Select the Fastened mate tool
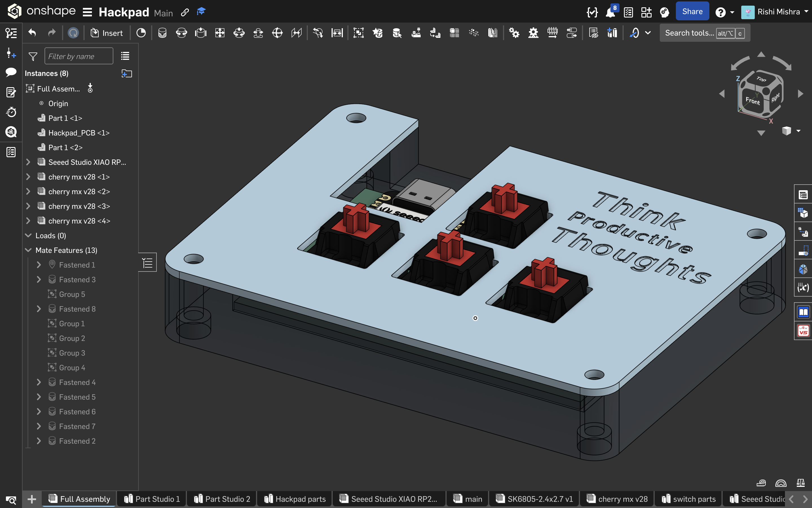 click(162, 33)
